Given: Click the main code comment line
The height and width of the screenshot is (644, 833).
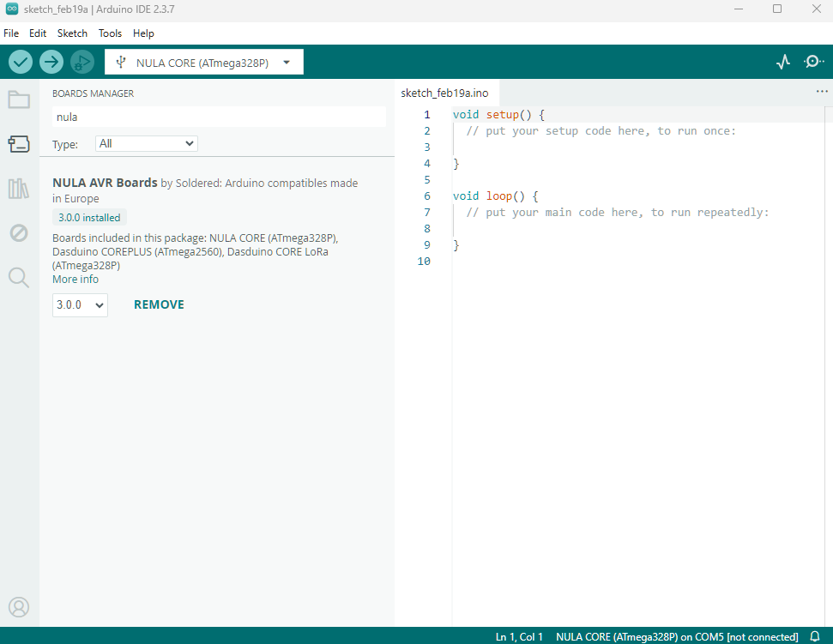Looking at the screenshot, I should pos(618,213).
